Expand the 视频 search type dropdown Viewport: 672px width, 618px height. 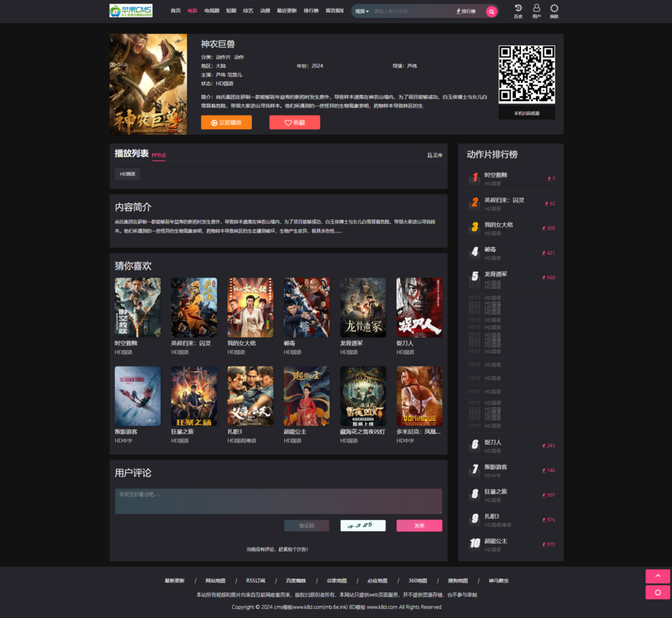(362, 12)
